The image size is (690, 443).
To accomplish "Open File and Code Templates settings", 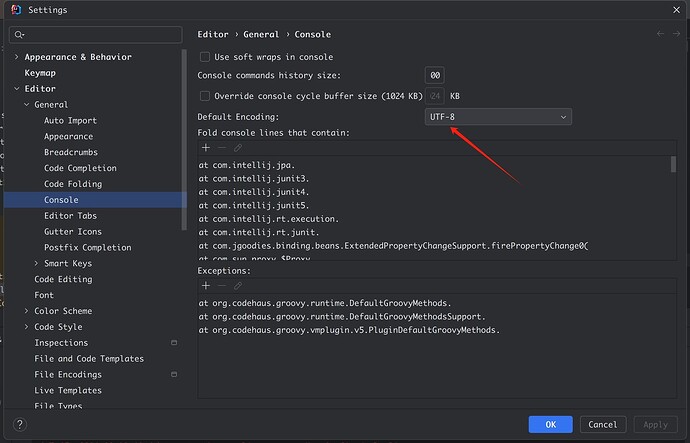I will click(x=89, y=359).
